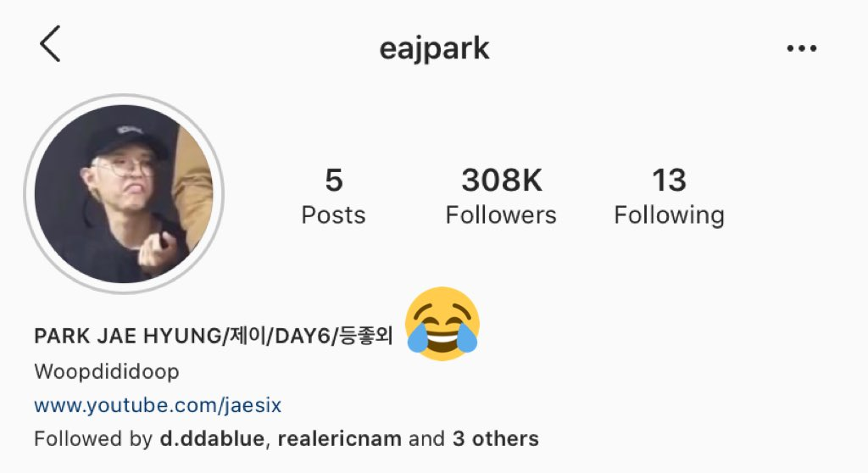The image size is (868, 473).
Task: Open the circular profile picture
Action: (124, 194)
